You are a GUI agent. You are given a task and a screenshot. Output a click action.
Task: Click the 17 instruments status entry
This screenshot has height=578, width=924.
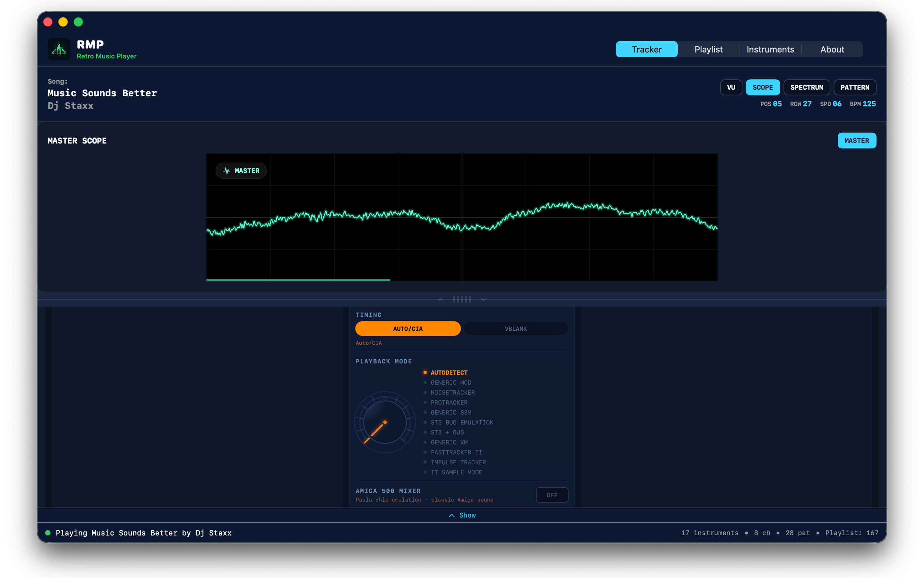(709, 532)
